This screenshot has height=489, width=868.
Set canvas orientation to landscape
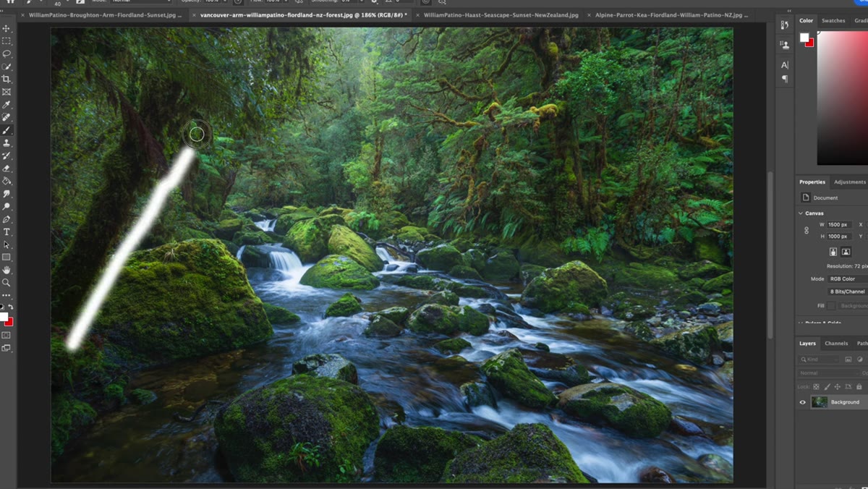[846, 252]
